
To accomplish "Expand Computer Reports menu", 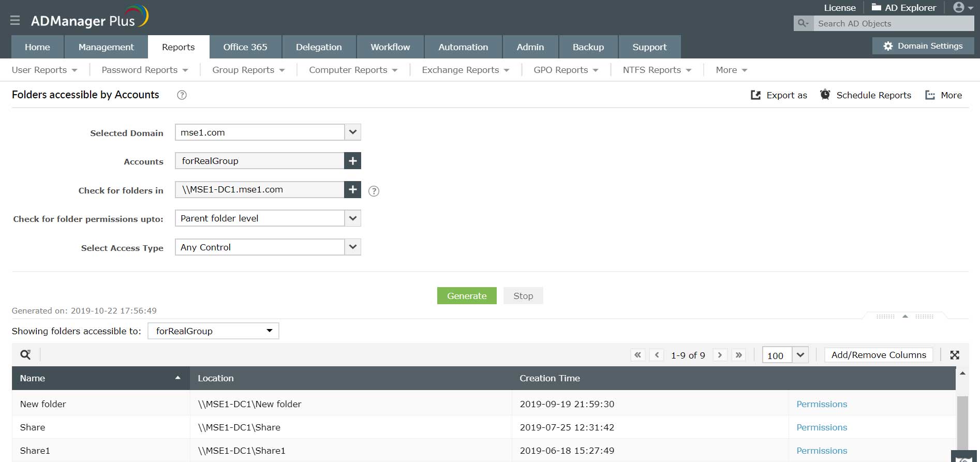I will pos(353,70).
